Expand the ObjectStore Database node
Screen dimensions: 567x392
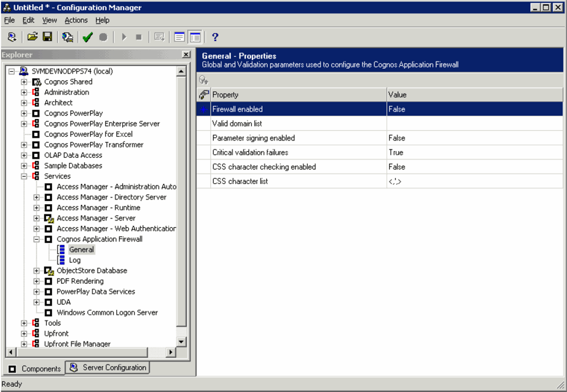[x=37, y=270]
